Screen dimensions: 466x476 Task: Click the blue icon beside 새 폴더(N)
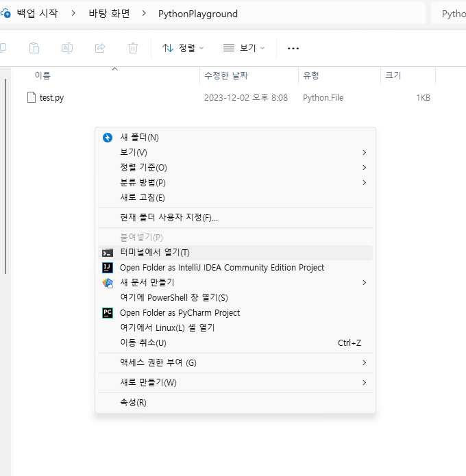107,138
